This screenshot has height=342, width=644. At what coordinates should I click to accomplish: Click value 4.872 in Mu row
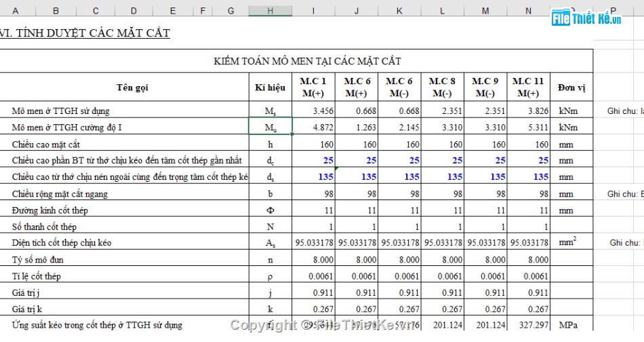coord(313,127)
